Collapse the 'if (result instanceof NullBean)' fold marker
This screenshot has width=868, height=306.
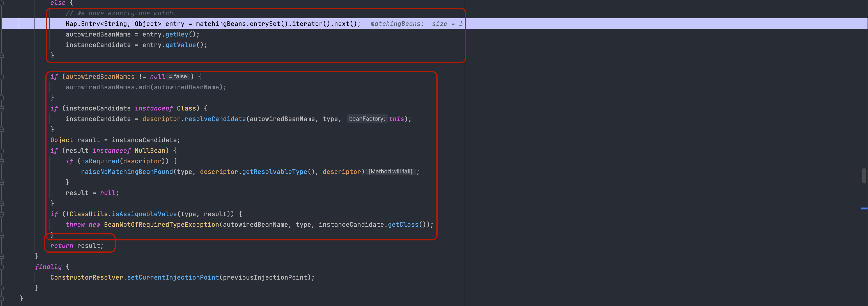[2, 151]
